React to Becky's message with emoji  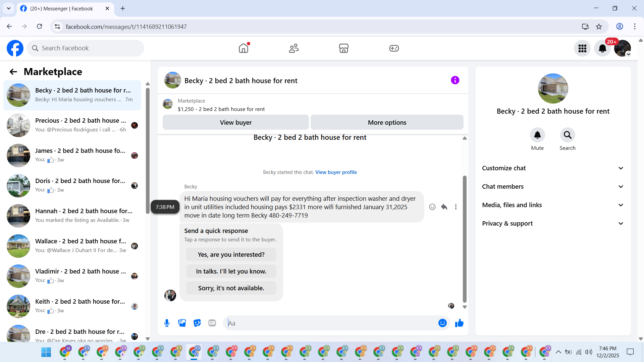432,207
